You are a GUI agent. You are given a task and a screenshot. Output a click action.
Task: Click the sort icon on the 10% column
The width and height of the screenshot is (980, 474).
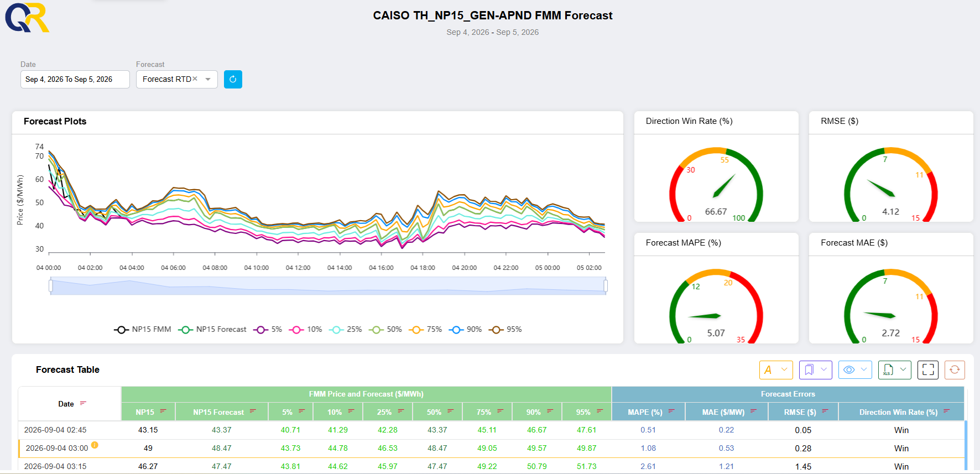point(351,412)
